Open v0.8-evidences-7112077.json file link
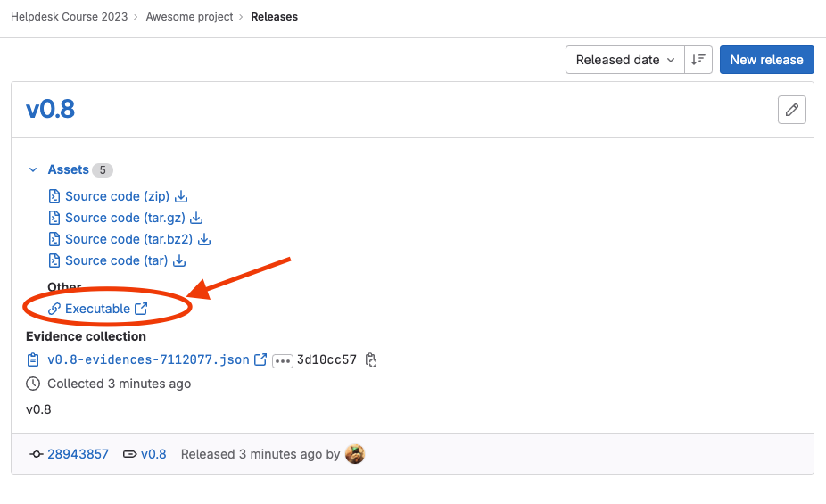 [148, 360]
